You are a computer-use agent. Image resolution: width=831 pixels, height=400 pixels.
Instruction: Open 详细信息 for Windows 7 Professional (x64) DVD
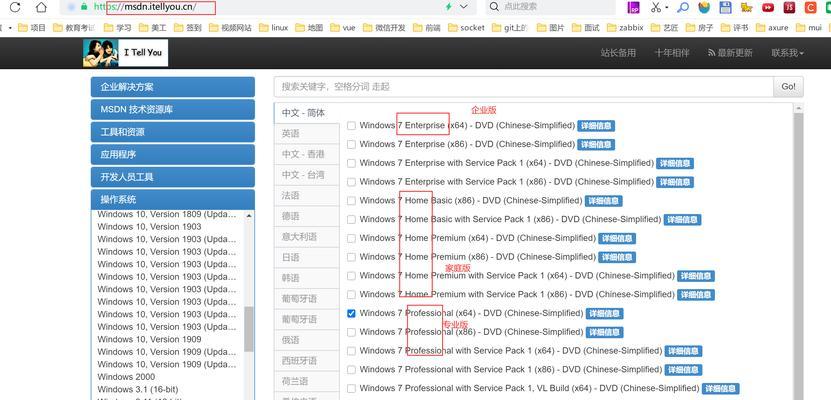tap(605, 314)
